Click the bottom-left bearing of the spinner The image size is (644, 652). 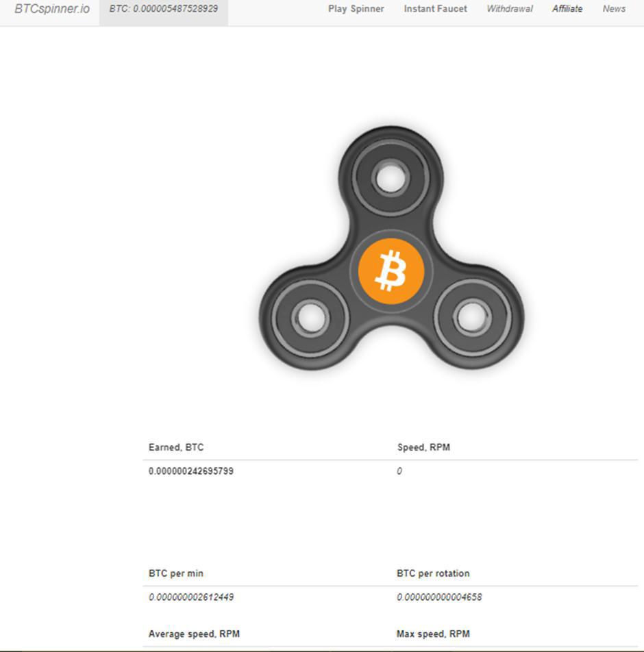click(310, 318)
